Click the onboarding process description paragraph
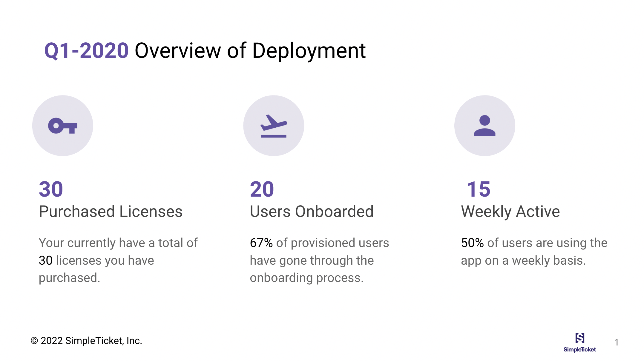This screenshot has width=644, height=361. [x=319, y=260]
